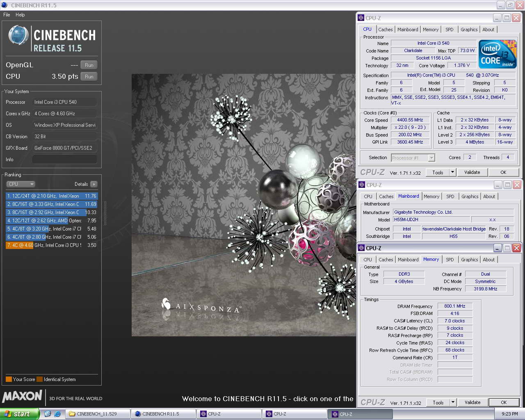The height and width of the screenshot is (420, 525).
Task: Click Tools button in top CPU-Z window
Action: tap(438, 173)
